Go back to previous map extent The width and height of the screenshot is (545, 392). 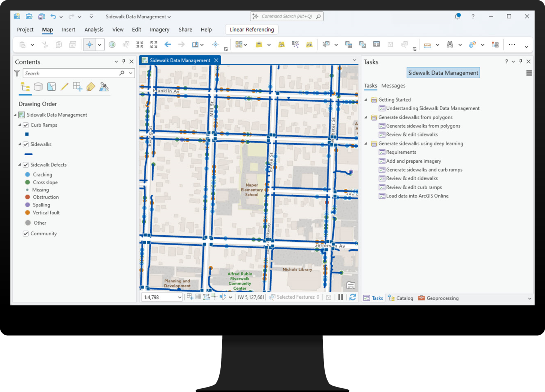point(168,44)
